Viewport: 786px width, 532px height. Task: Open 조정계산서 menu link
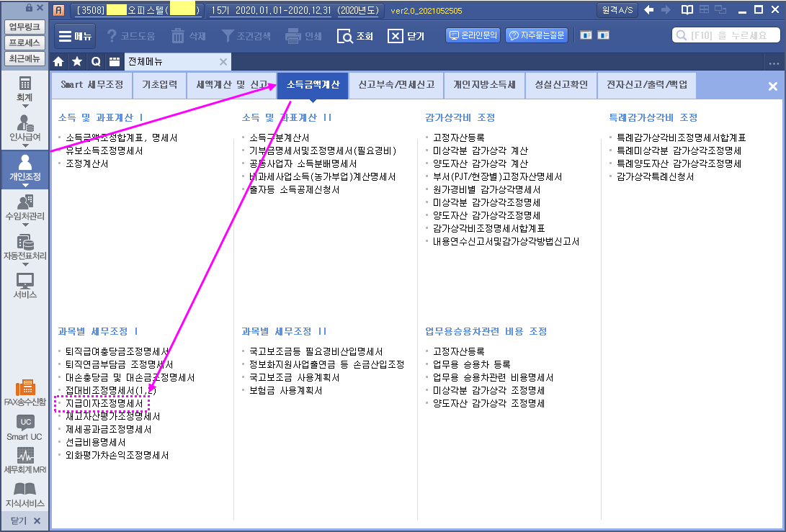[x=86, y=164]
